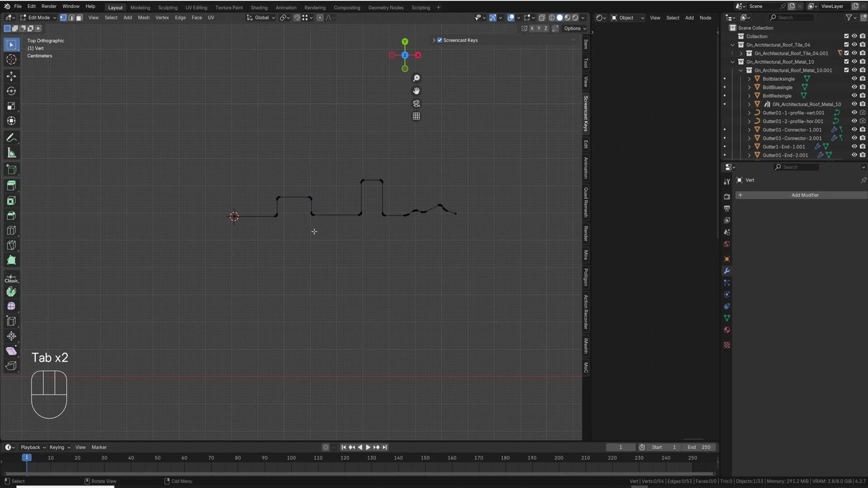
Task: Hide Boltblacksingle in viewport
Action: tap(854, 79)
